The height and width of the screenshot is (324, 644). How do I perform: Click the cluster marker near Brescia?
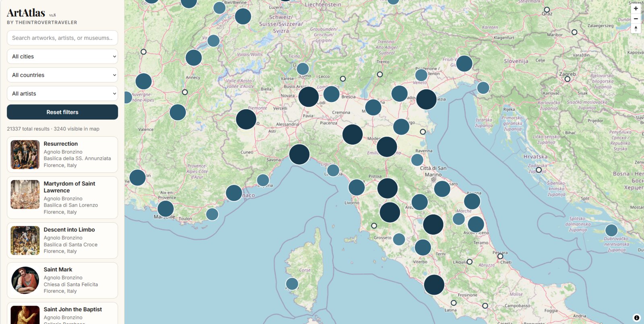coord(331,94)
